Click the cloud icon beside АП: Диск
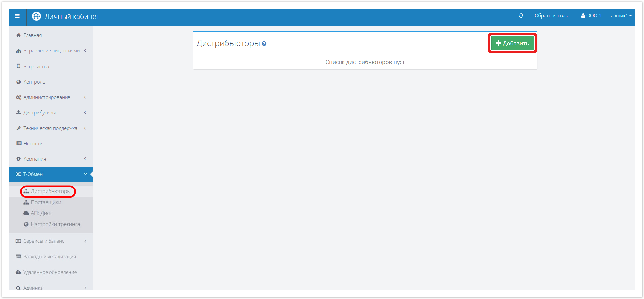Viewport: 644px width, 299px height. tap(26, 213)
